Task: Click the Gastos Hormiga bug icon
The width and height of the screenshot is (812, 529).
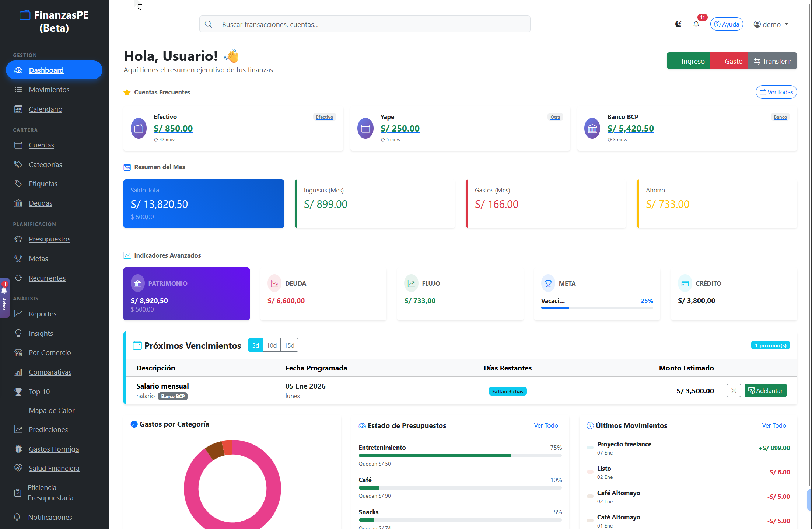Action: click(x=18, y=449)
